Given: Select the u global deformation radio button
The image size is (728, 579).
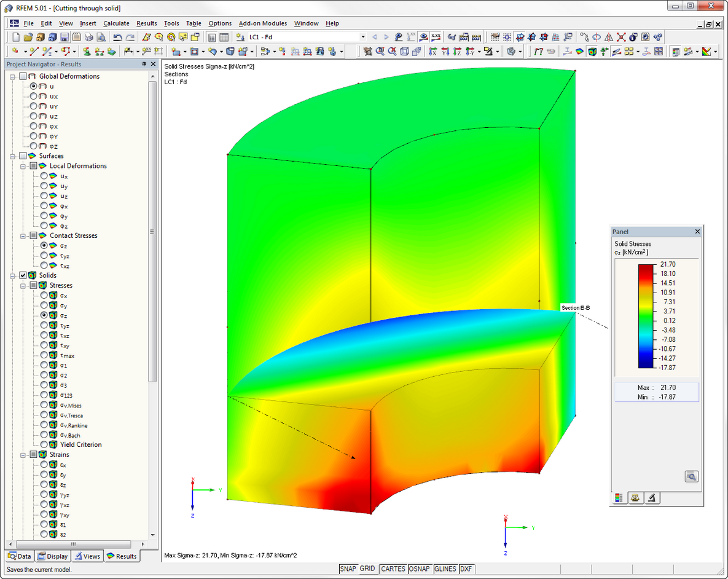Looking at the screenshot, I should point(33,86).
